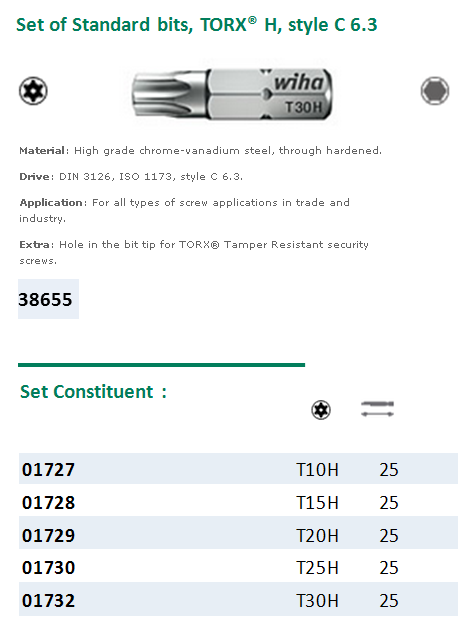Viewport: 476px width, 635px height.
Task: Click the bit length icon above the 25 values
Action: 377,409
